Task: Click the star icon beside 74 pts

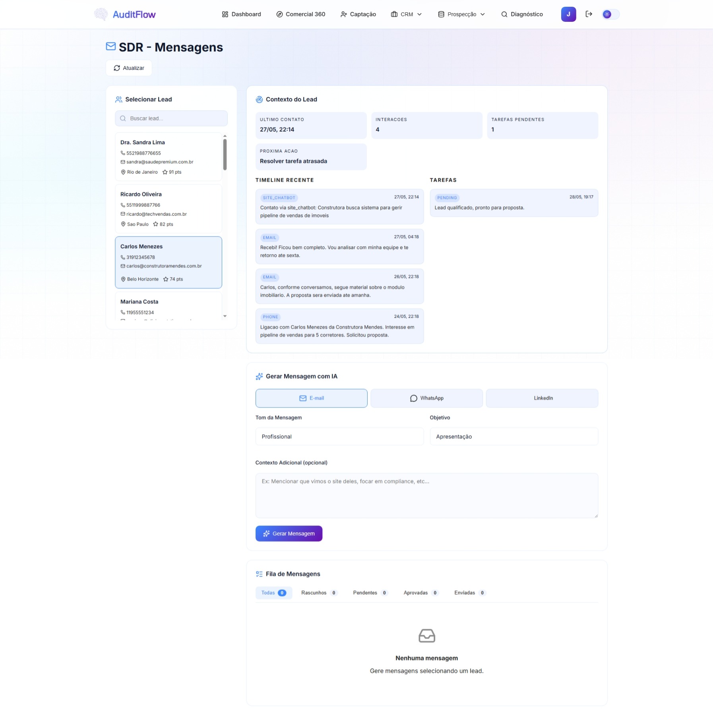Action: pyautogui.click(x=166, y=279)
